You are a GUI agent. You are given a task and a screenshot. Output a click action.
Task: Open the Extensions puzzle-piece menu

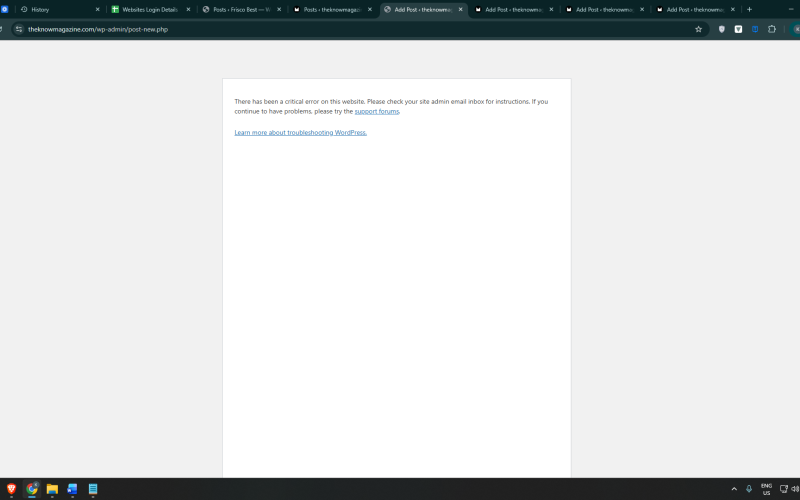pos(772,29)
